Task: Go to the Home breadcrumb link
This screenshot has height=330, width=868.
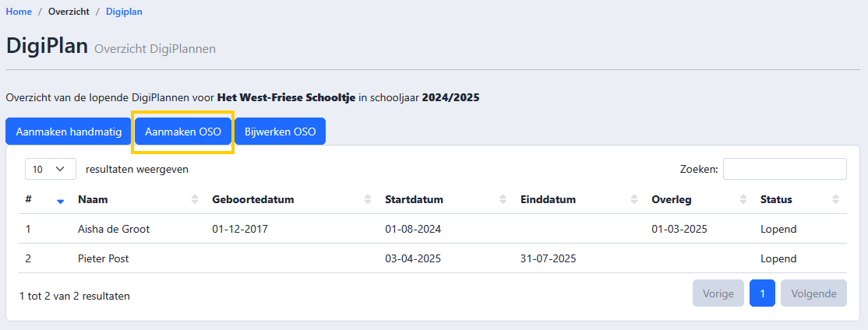Action: [x=19, y=12]
